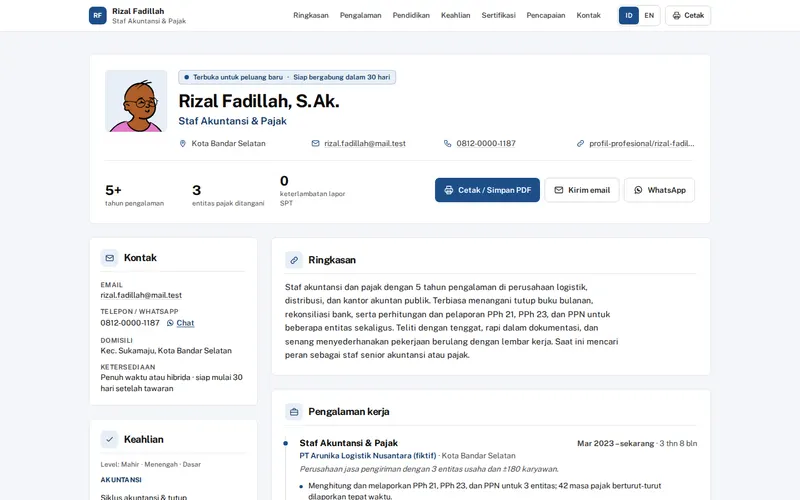This screenshot has width=800, height=500.
Task: Open Sertifikasi navigation link
Action: (x=498, y=15)
